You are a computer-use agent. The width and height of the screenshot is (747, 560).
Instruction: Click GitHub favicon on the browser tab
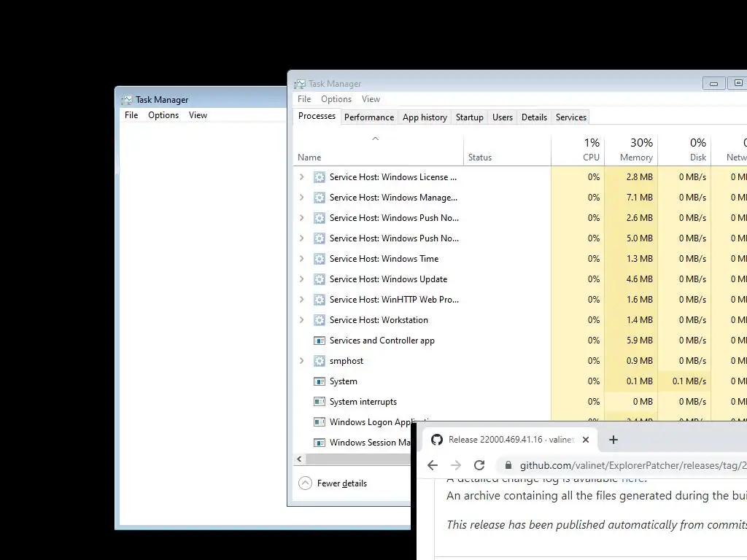pos(437,440)
